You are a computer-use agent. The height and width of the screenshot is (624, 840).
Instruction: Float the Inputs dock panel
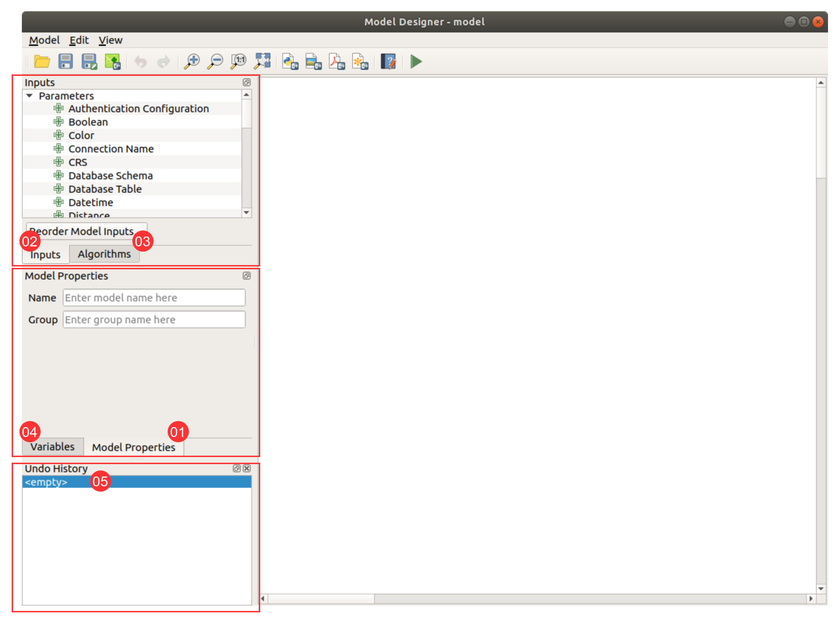(x=247, y=82)
